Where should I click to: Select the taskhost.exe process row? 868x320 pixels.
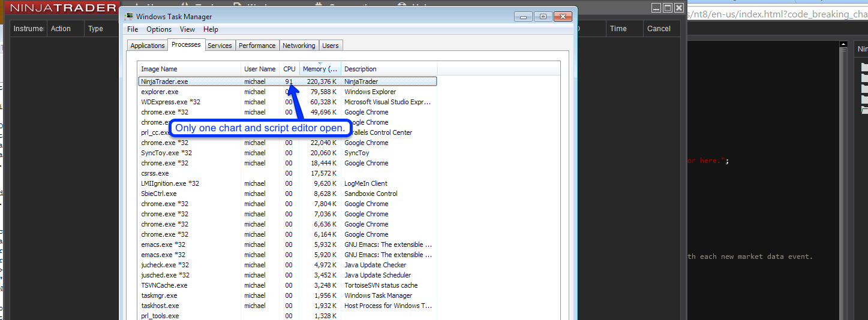(287, 306)
